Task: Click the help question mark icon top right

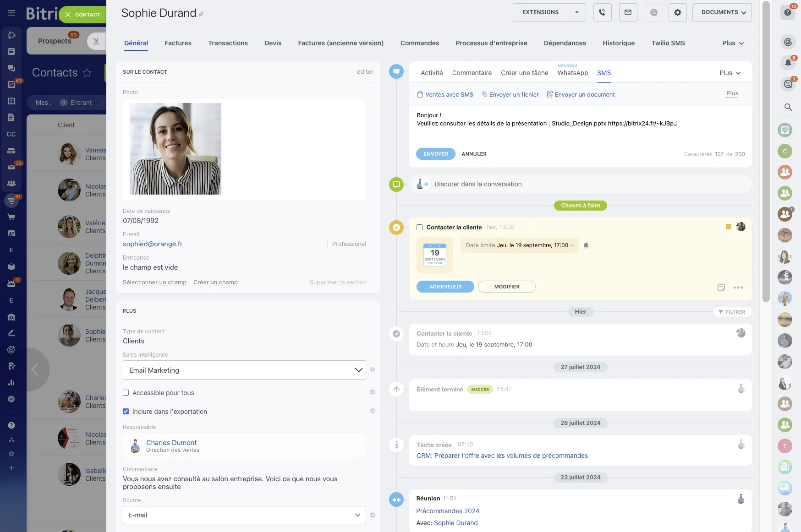Action: 788,12
